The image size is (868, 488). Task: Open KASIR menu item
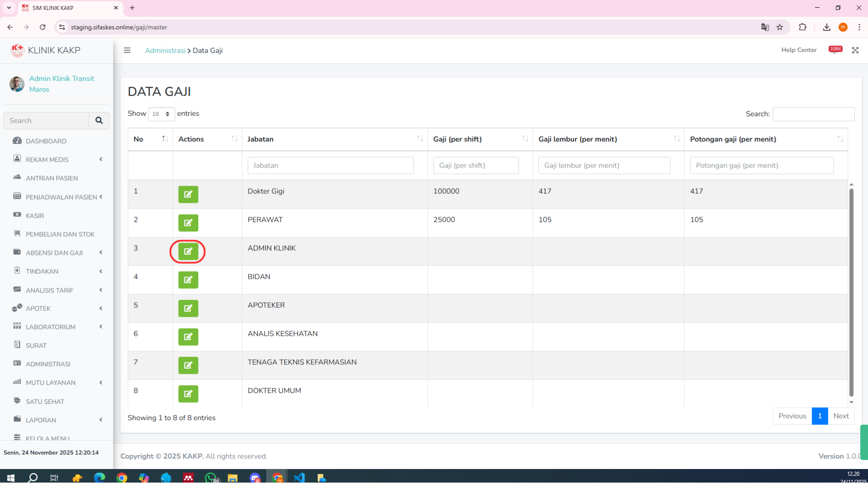(x=35, y=216)
